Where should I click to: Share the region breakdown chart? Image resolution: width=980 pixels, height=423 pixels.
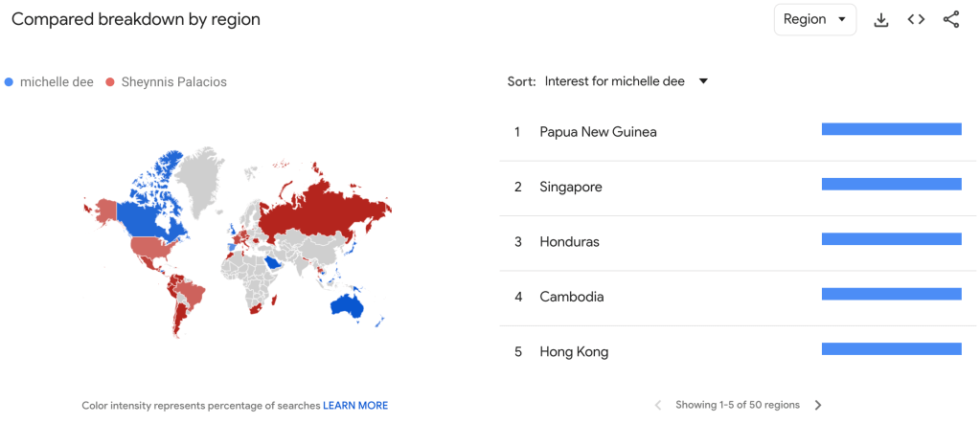point(950,20)
